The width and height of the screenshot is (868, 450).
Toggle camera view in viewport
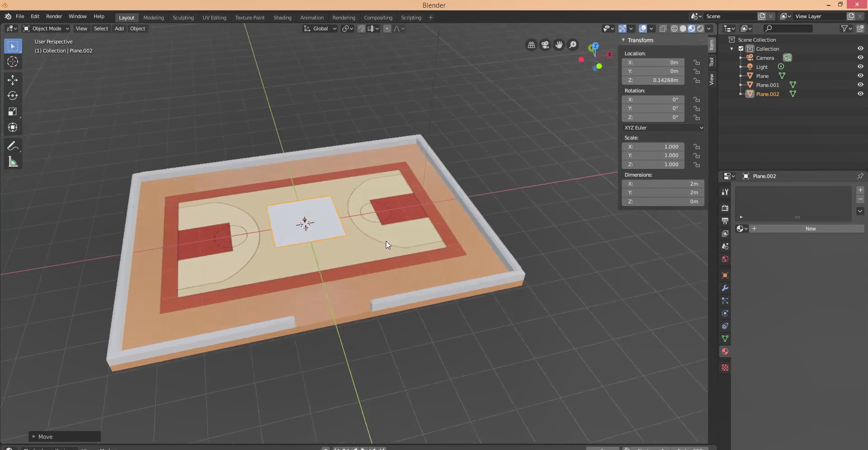(x=545, y=45)
